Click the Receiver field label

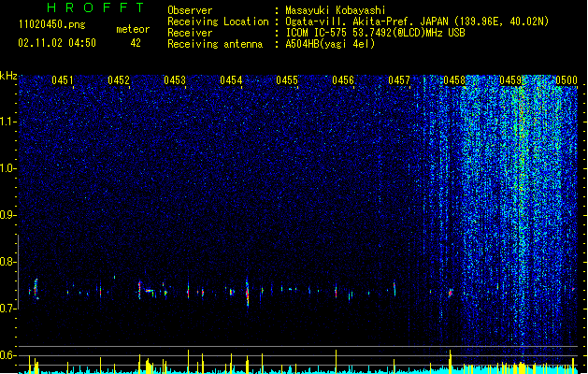point(190,33)
